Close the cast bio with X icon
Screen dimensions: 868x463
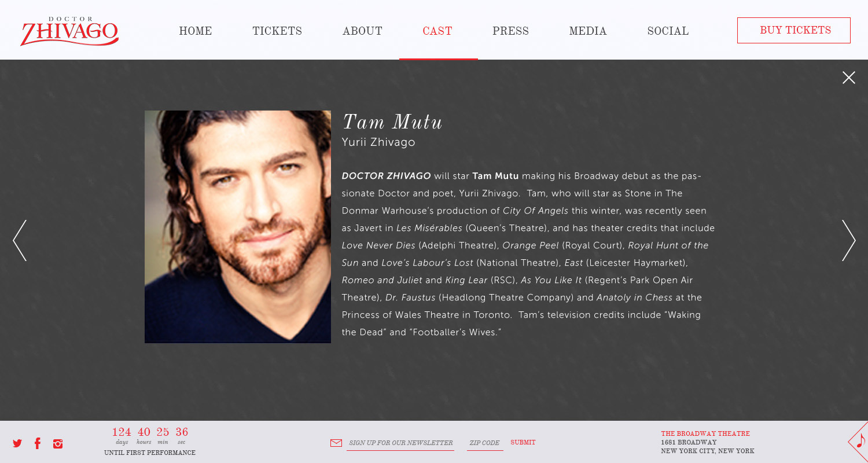click(x=849, y=78)
